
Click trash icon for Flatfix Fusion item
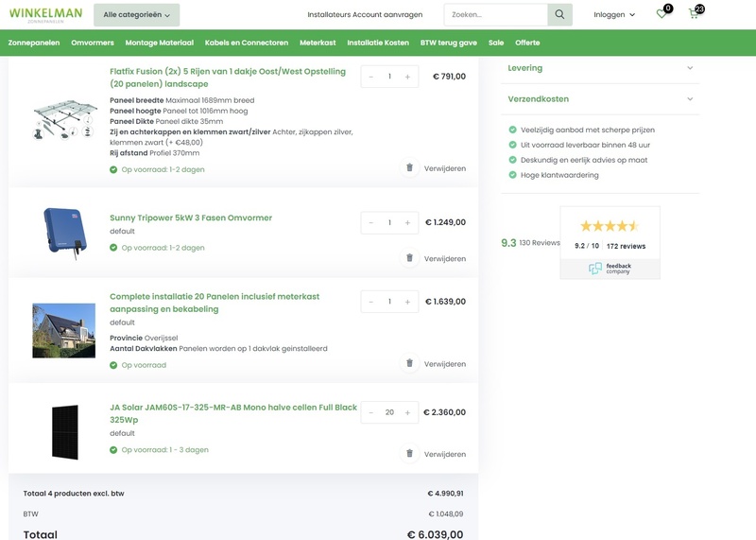(x=409, y=168)
